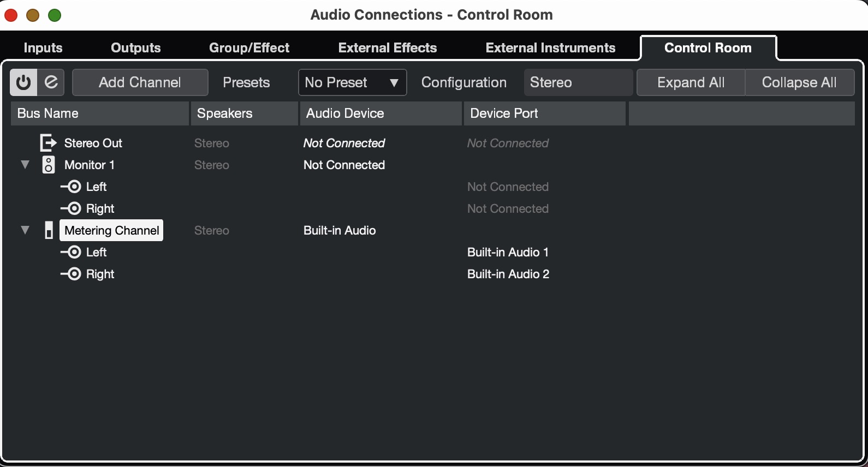Click Monitor 1 Right port icon
The height and width of the screenshot is (467, 868).
(x=72, y=208)
